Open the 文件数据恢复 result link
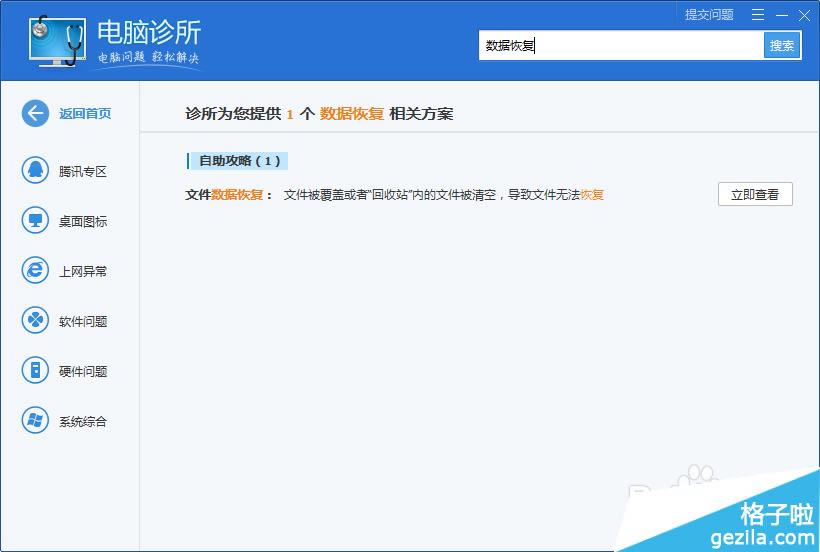The width and height of the screenshot is (820, 552). tap(229, 195)
